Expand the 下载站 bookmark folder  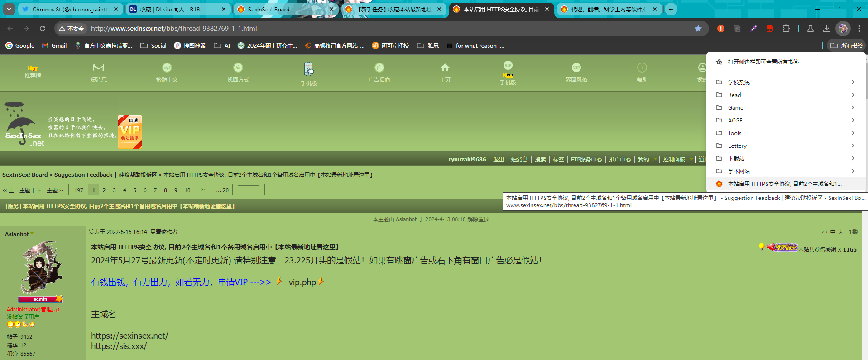click(786, 158)
